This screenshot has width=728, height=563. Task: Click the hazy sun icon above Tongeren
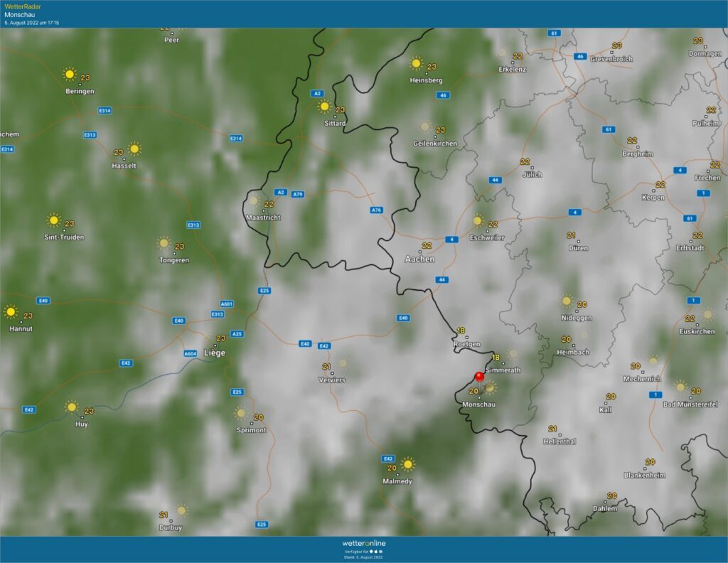(164, 242)
